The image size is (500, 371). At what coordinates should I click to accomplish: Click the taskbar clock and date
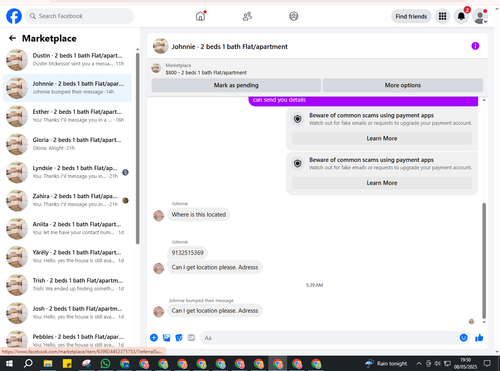(466, 363)
